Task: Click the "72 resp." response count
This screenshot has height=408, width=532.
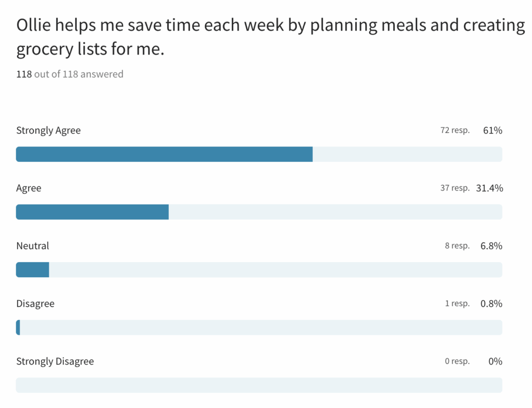Action: tap(455, 130)
